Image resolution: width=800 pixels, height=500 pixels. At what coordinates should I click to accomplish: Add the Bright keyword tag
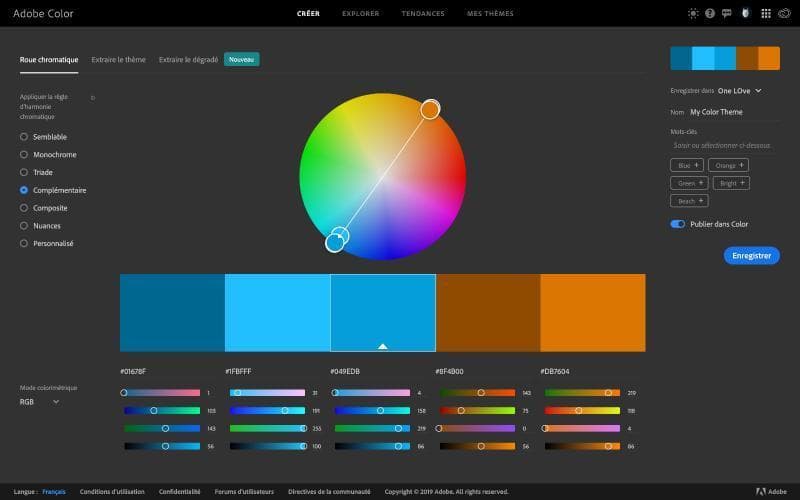731,183
